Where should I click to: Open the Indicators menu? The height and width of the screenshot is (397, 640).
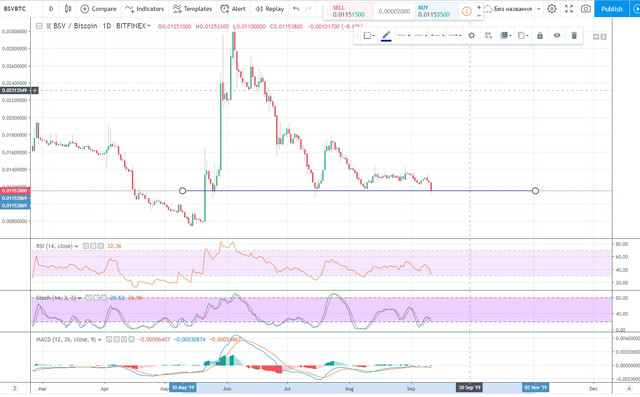coord(144,9)
